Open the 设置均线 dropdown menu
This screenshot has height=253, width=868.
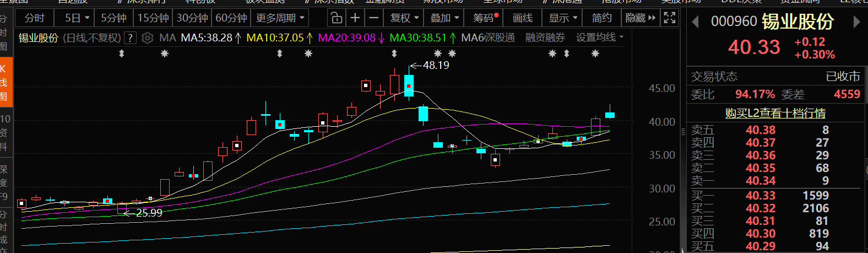600,37
